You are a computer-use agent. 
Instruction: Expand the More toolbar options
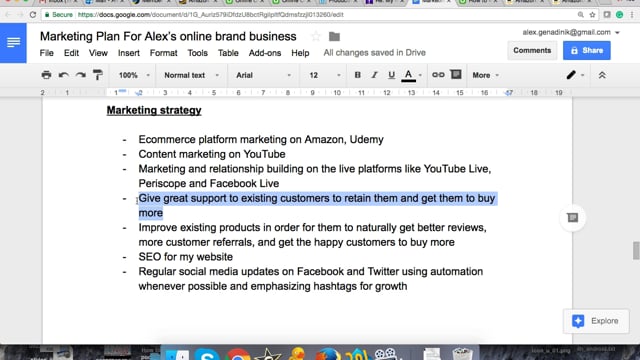(485, 75)
